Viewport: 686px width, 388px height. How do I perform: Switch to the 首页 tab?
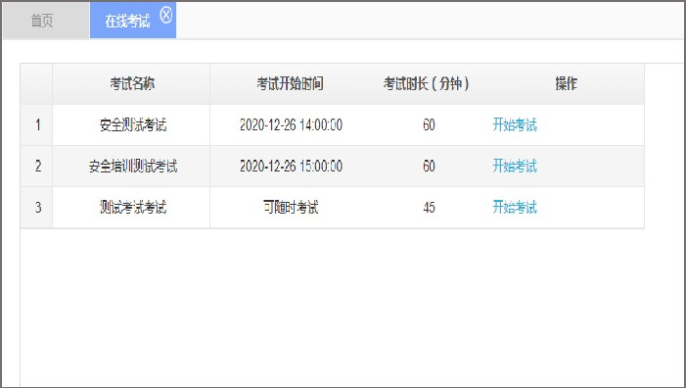[46, 21]
